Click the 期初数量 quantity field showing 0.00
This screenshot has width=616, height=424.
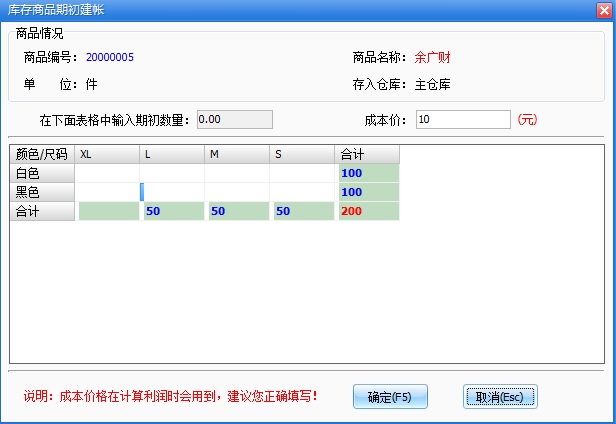pos(234,120)
